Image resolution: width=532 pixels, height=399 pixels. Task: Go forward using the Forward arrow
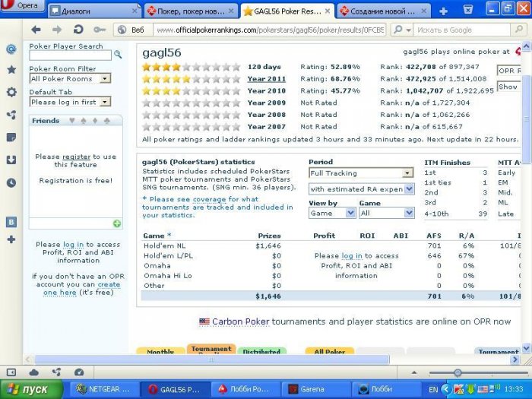pyautogui.click(x=57, y=30)
